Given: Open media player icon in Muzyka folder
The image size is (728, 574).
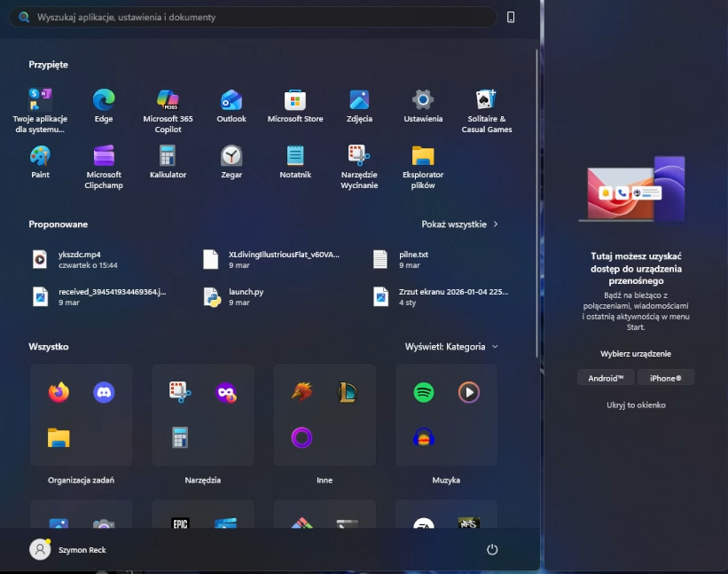Looking at the screenshot, I should 469,392.
